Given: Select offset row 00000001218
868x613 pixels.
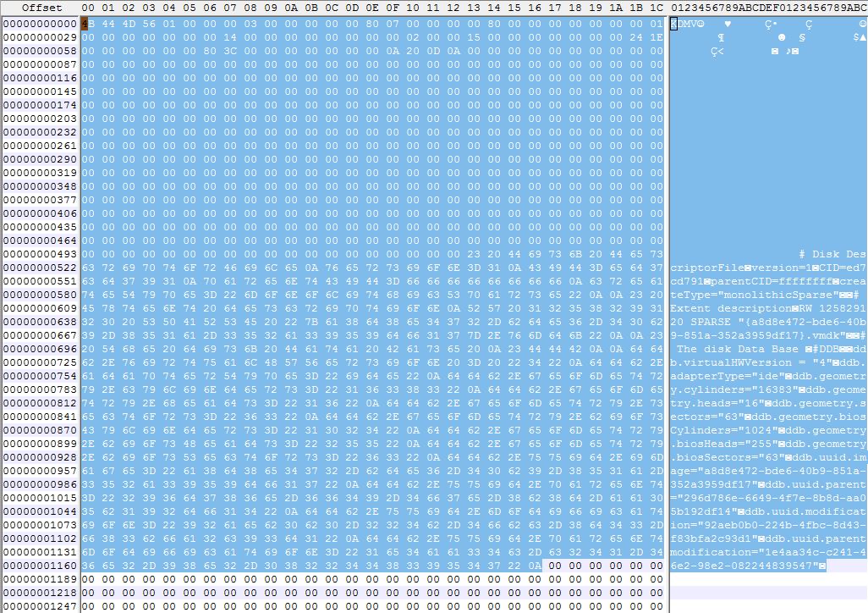Looking at the screenshot, I should point(40,593).
